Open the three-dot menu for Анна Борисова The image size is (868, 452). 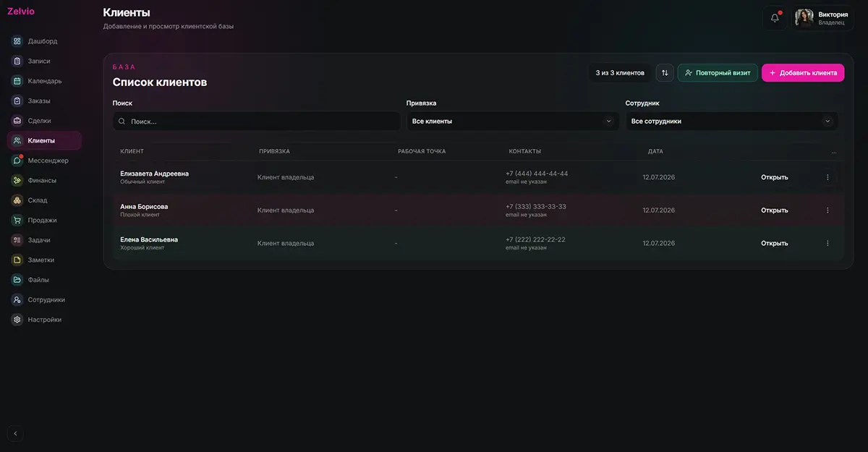[x=827, y=210]
